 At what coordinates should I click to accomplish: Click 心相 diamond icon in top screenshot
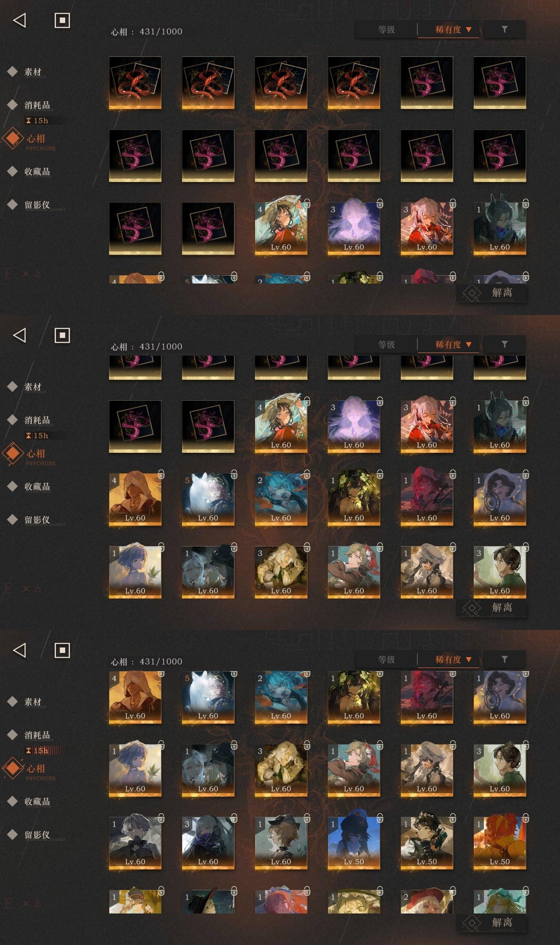click(13, 138)
